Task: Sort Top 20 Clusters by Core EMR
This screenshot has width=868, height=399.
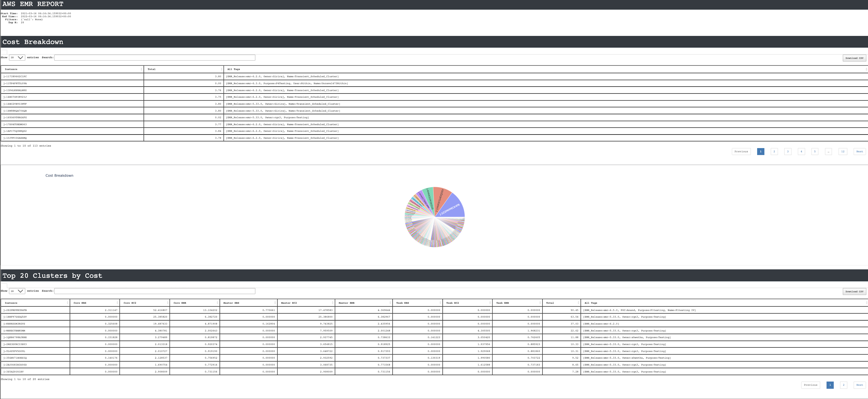Action: 194,303
